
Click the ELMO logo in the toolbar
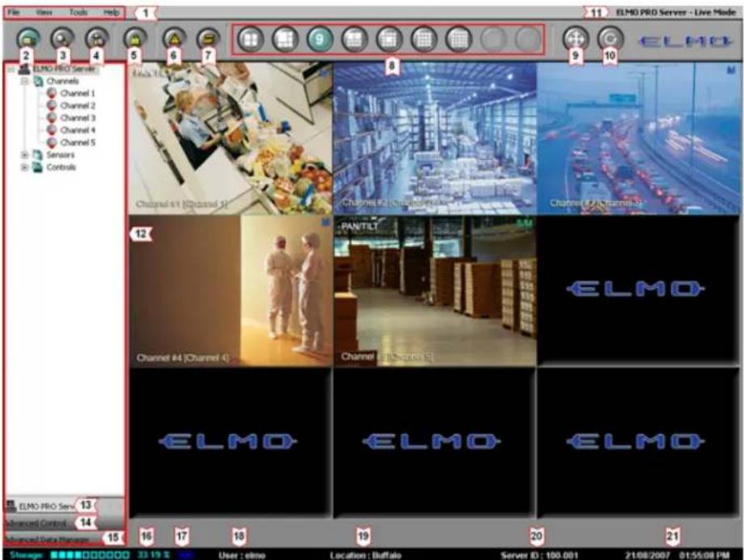pos(686,41)
